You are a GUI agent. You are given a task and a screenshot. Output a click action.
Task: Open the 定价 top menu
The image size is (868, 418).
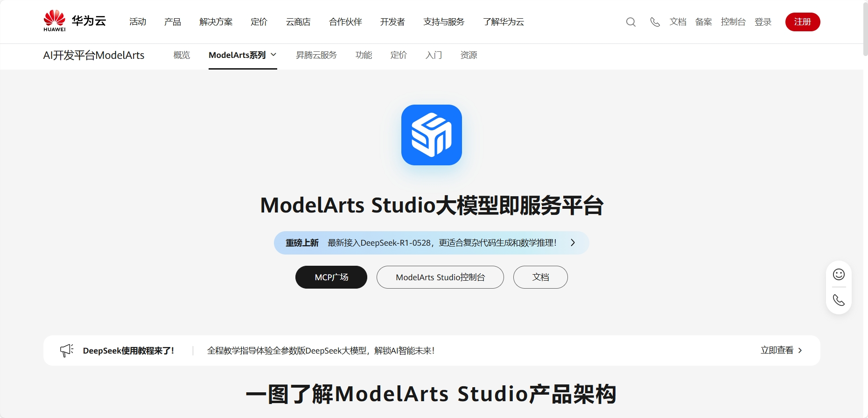pyautogui.click(x=259, y=22)
